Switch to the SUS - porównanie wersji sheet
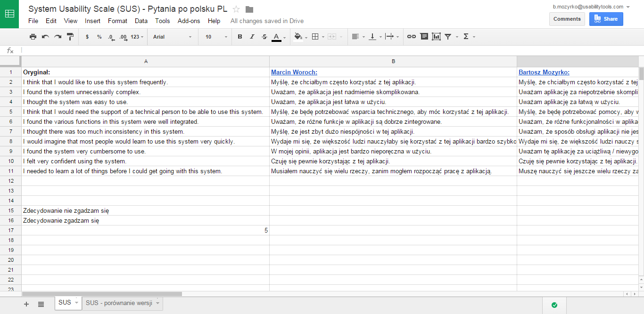Screen dimensions: 644x314 tap(119, 303)
